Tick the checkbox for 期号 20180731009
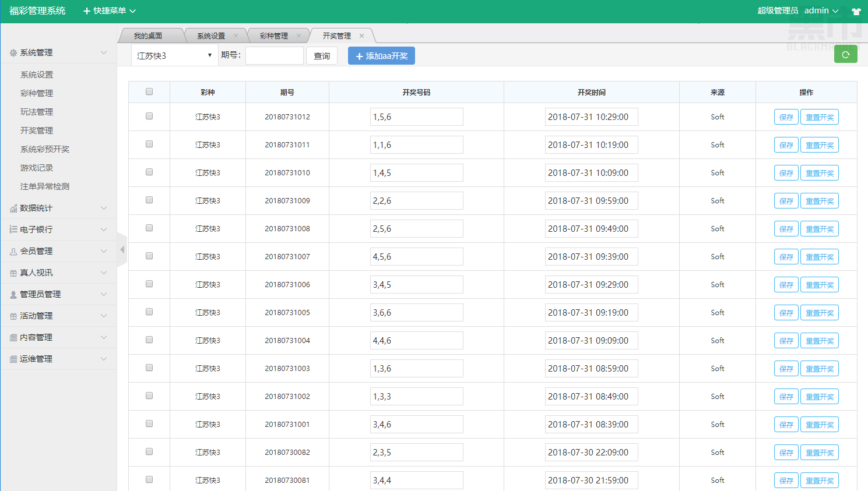This screenshot has width=868, height=491. pos(149,200)
